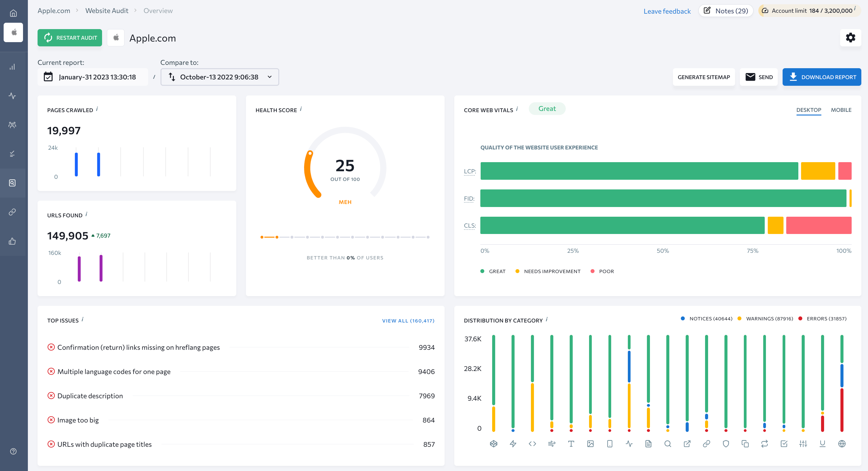Open 'Multiple language codes for one page' issue
868x471 pixels.
pos(241,372)
